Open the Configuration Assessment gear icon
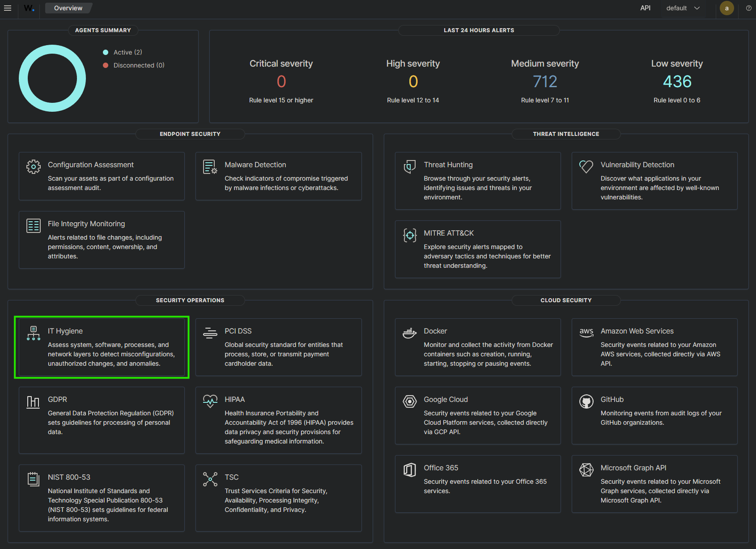This screenshot has height=549, width=756. tap(34, 167)
